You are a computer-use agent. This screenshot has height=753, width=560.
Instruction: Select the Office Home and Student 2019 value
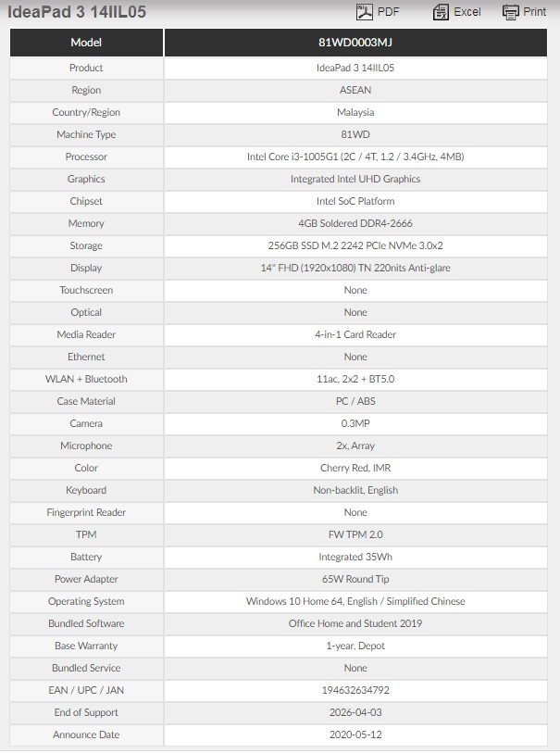[355, 623]
